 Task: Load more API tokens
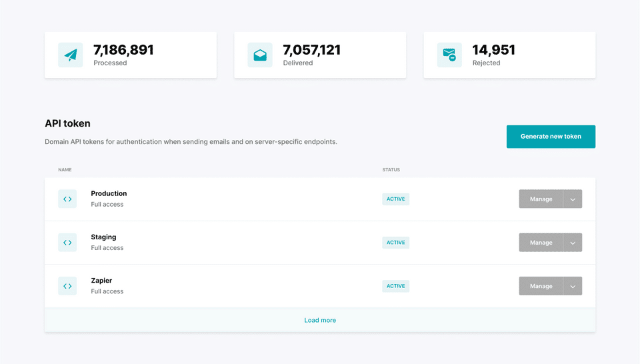pyautogui.click(x=320, y=321)
